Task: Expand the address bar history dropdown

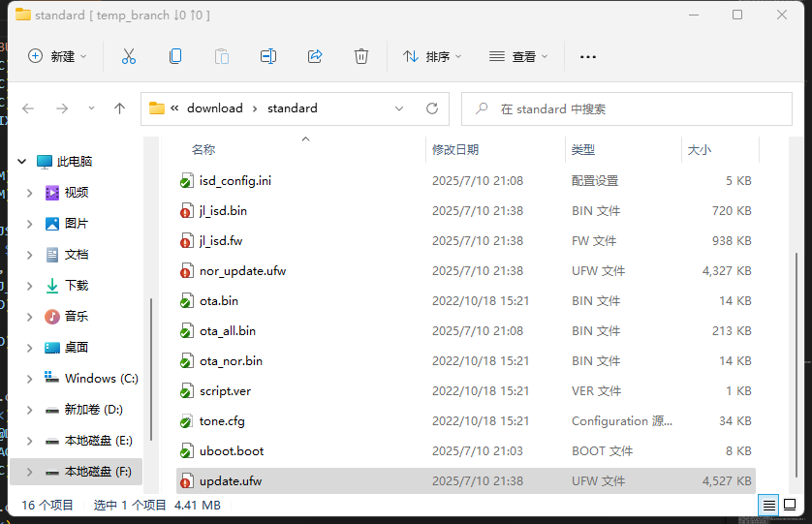Action: [x=399, y=108]
